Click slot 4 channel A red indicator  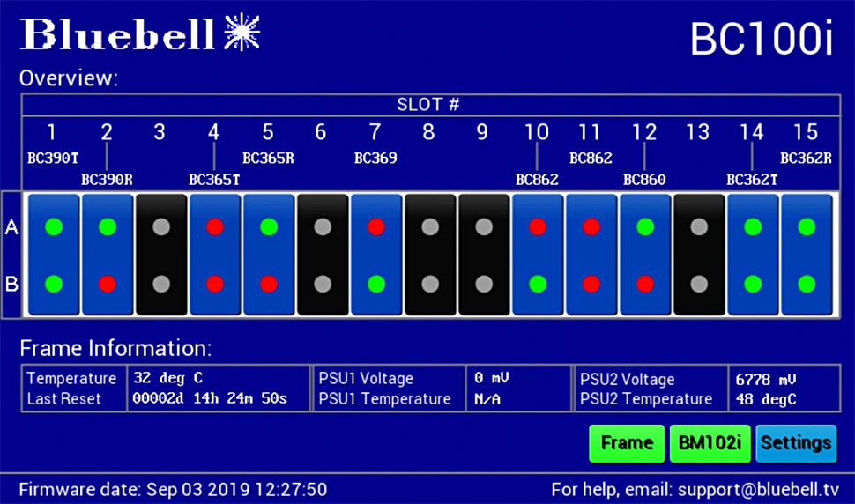point(215,226)
